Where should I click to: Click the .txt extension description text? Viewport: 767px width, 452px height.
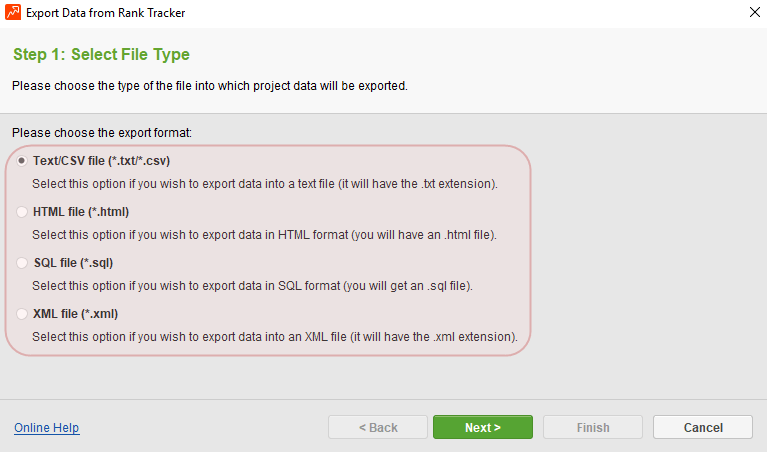(x=265, y=184)
